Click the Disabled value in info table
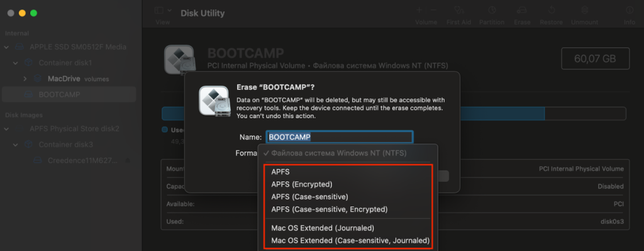644x251 pixels. click(611, 186)
